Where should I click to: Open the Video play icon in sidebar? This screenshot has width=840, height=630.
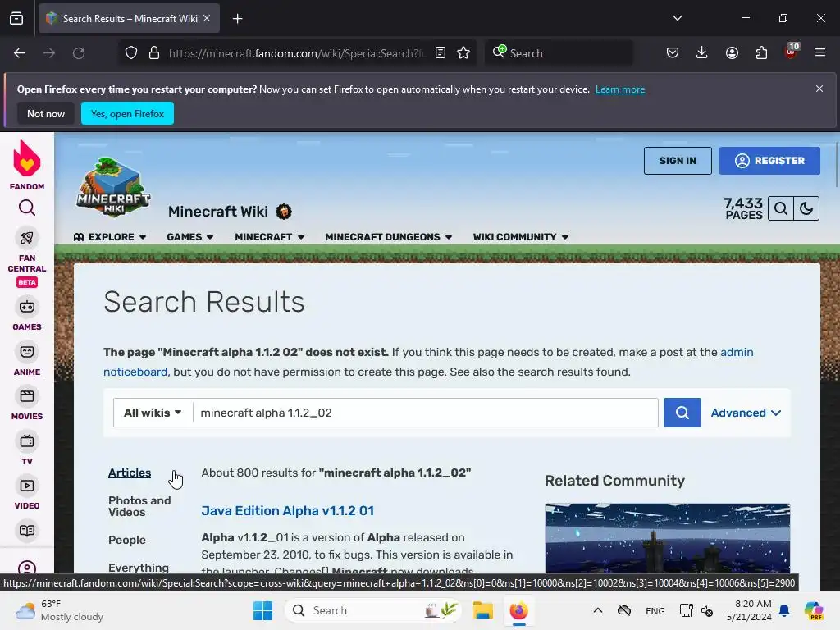[x=27, y=486]
